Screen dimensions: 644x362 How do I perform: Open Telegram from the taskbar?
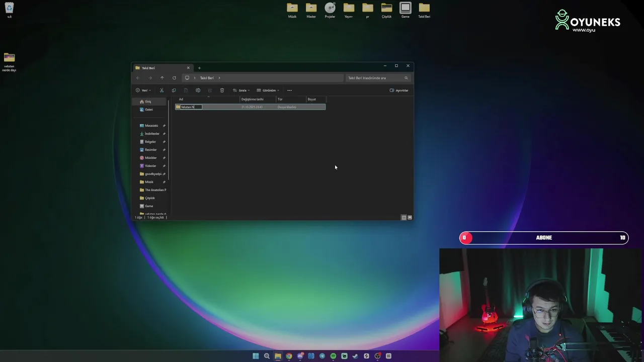pyautogui.click(x=322, y=356)
